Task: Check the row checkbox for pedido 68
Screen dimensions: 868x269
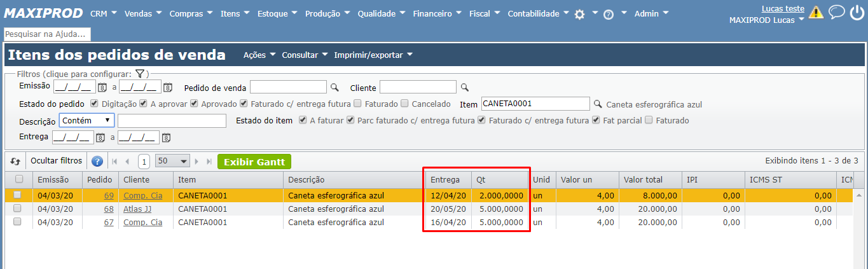Action: 17,209
